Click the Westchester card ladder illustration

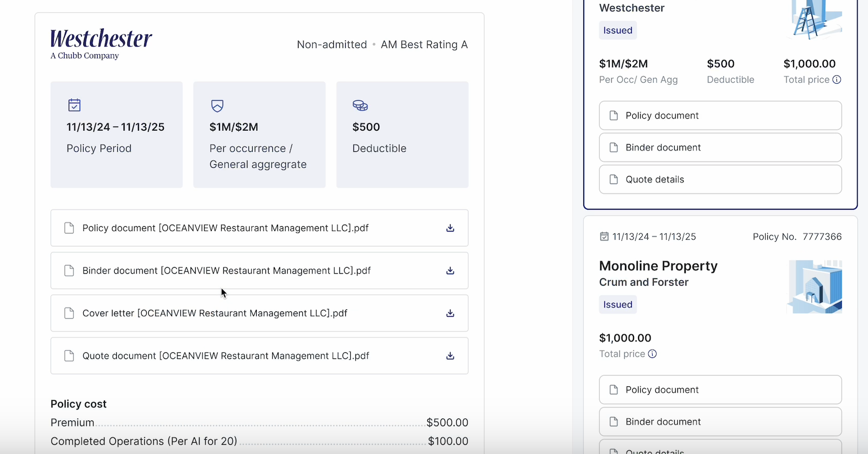pyautogui.click(x=815, y=20)
